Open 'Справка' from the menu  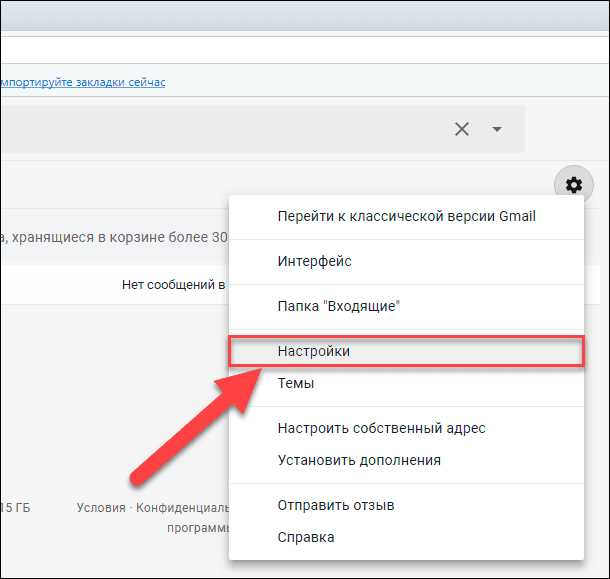[407, 537]
